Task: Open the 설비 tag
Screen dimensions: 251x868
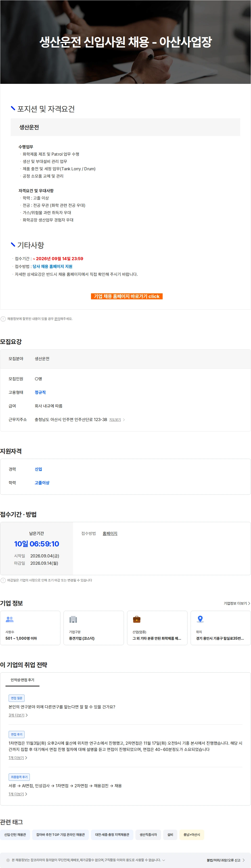Action: [170, 835]
